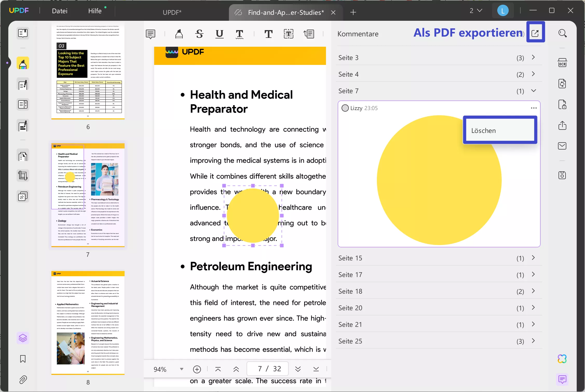Click the share icon in the right sidebar
This screenshot has height=392, width=585.
(x=562, y=125)
